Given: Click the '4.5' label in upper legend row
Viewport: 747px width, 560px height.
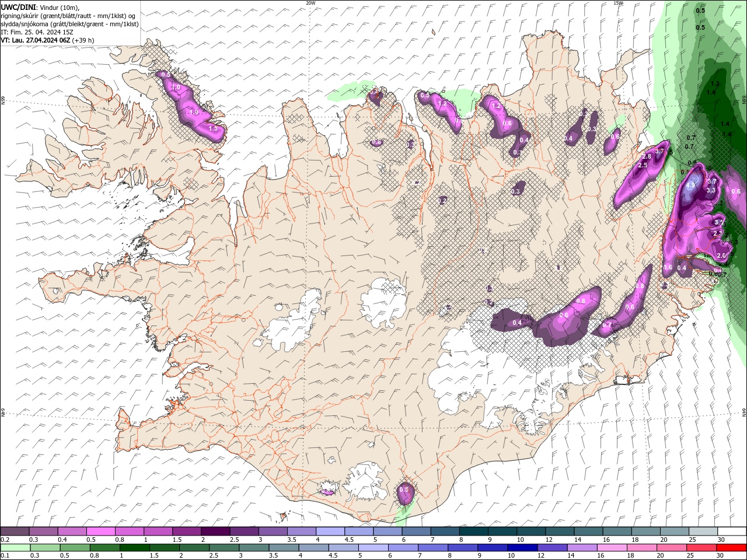Looking at the screenshot, I should click(349, 540).
